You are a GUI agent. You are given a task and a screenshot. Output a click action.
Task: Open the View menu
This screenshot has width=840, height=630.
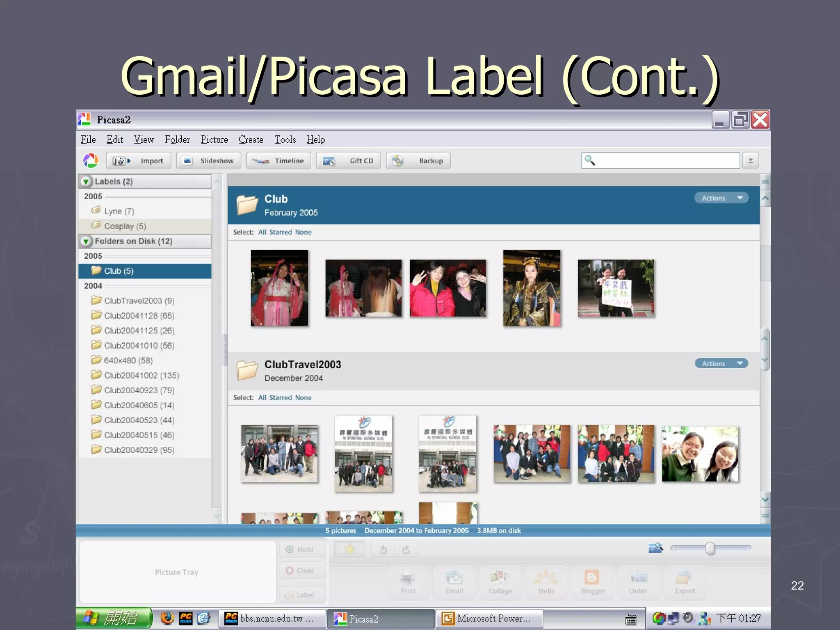(x=144, y=139)
